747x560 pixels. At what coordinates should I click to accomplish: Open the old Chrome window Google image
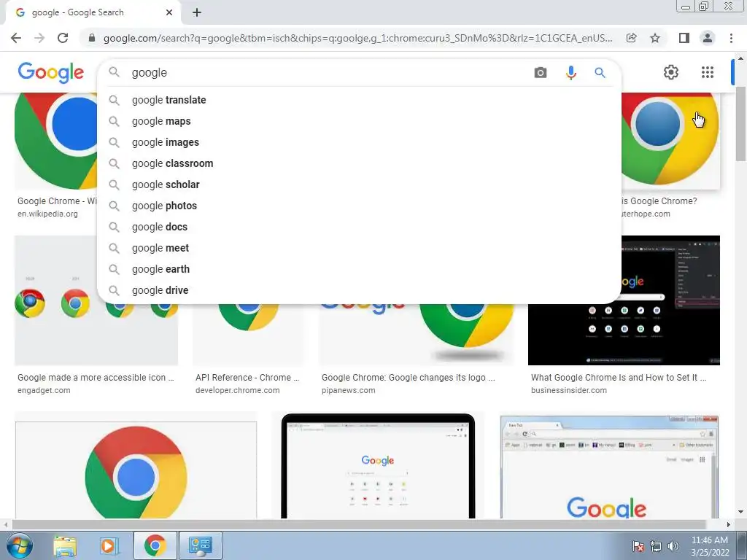[x=609, y=467]
